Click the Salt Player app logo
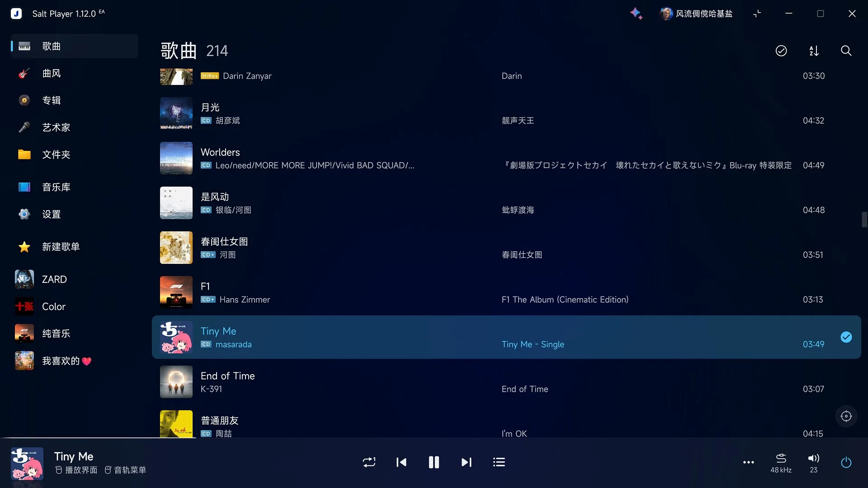 tap(16, 14)
